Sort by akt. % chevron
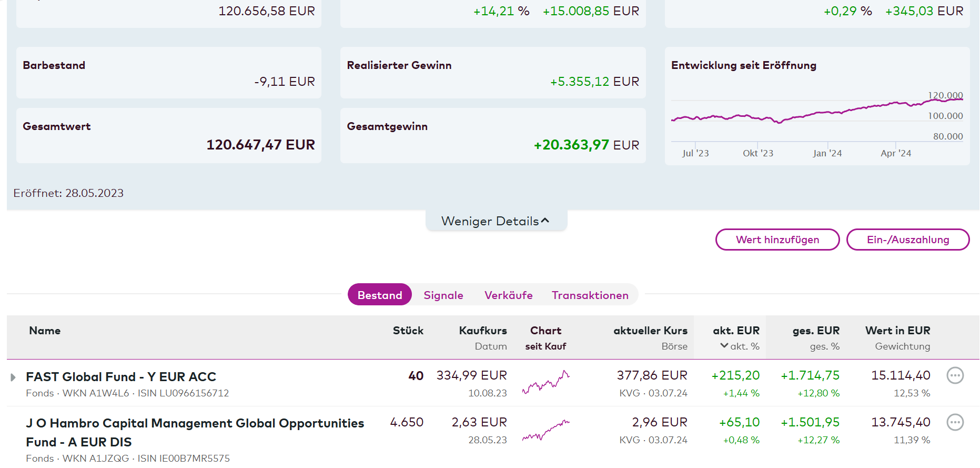The image size is (980, 468). click(724, 346)
